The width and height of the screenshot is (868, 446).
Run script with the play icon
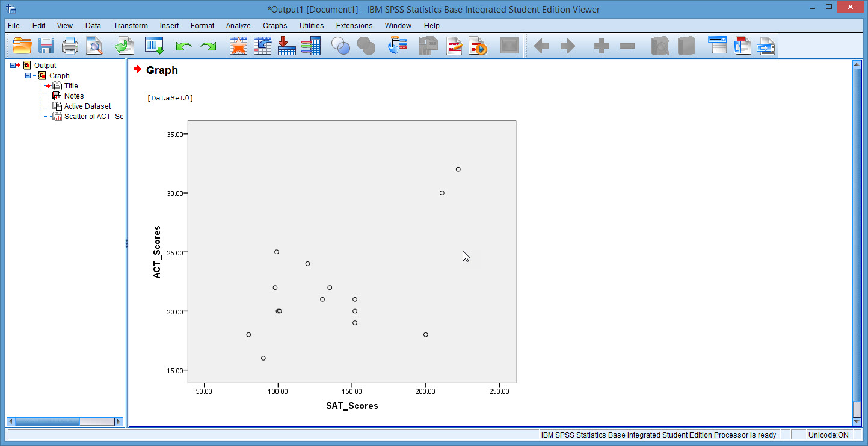(478, 46)
